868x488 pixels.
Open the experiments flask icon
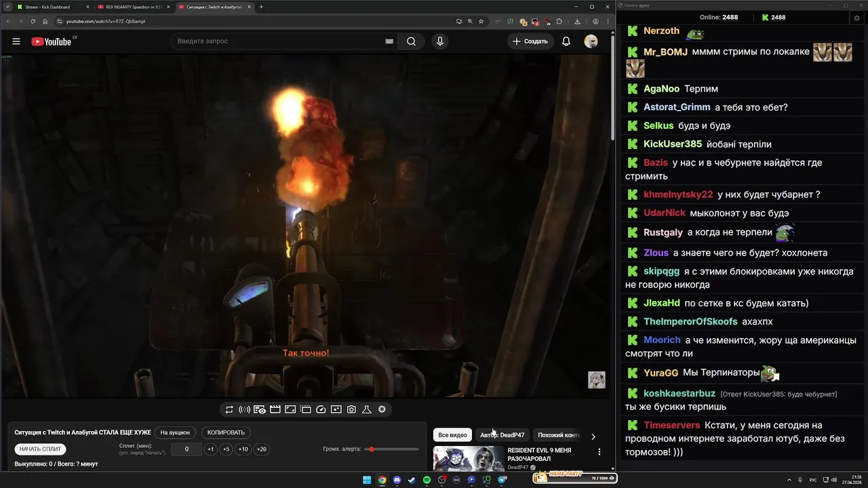click(366, 409)
